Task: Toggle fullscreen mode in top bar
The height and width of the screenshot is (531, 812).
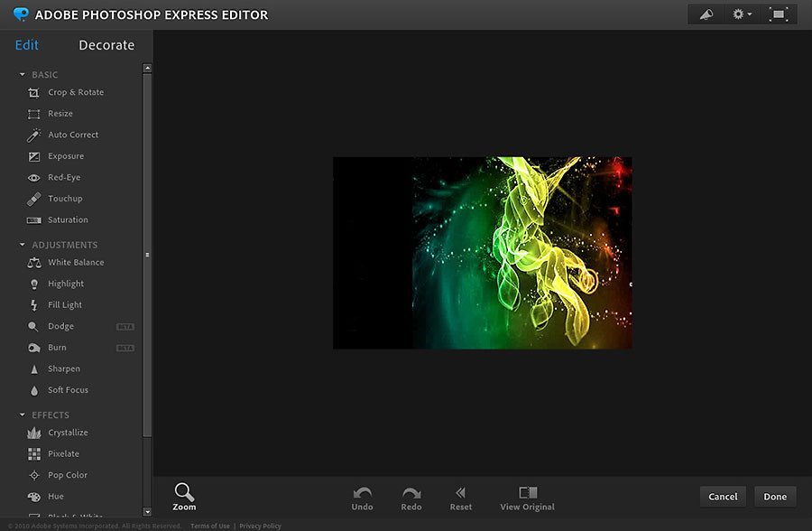Action: coord(777,14)
